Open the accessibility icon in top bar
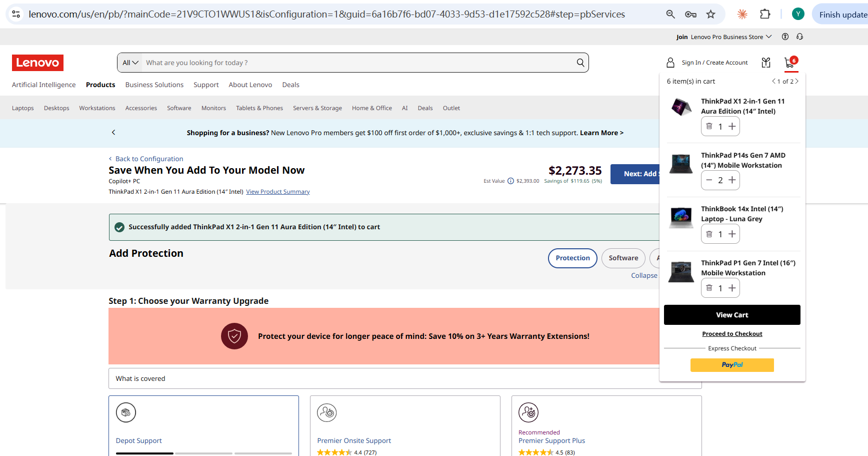The image size is (868, 456). pos(785,37)
